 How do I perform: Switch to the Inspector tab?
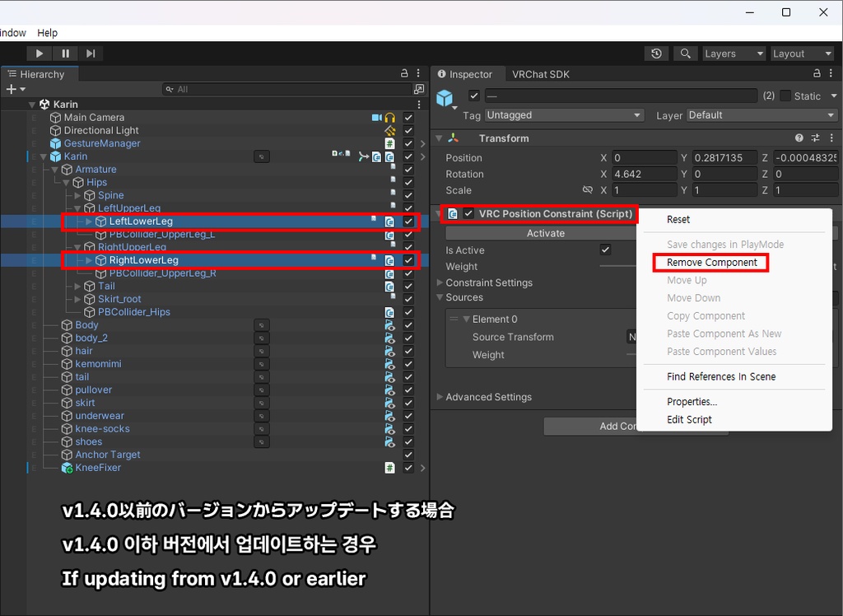coord(465,74)
